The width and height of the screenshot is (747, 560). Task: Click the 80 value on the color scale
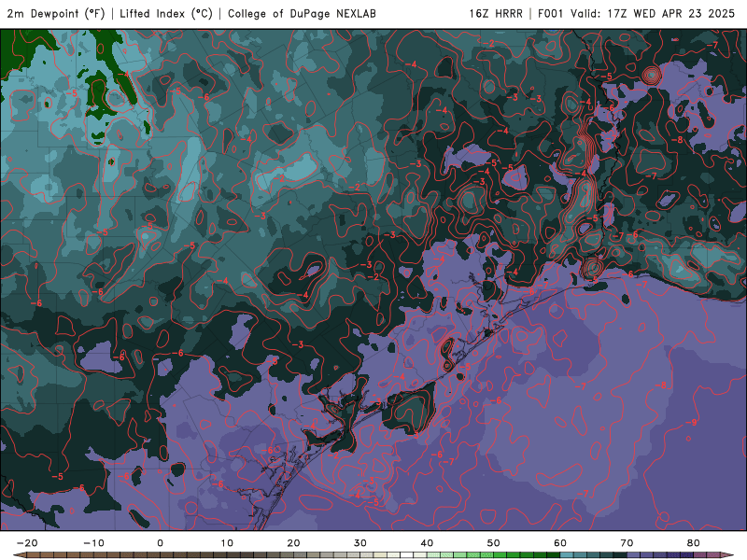click(694, 543)
